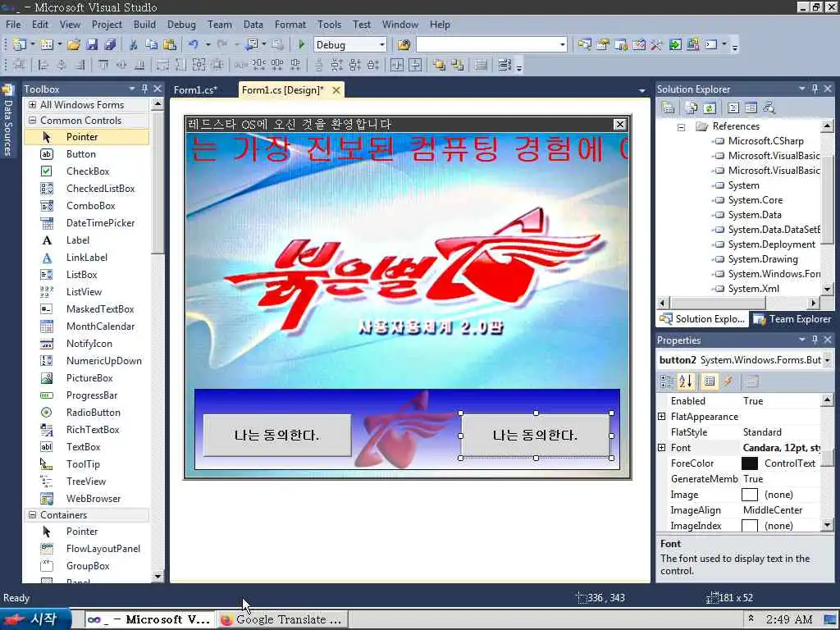Screen dimensions: 840x630
Task: Click the Solution Explorer horizontal scrollbar
Action: click(x=738, y=304)
